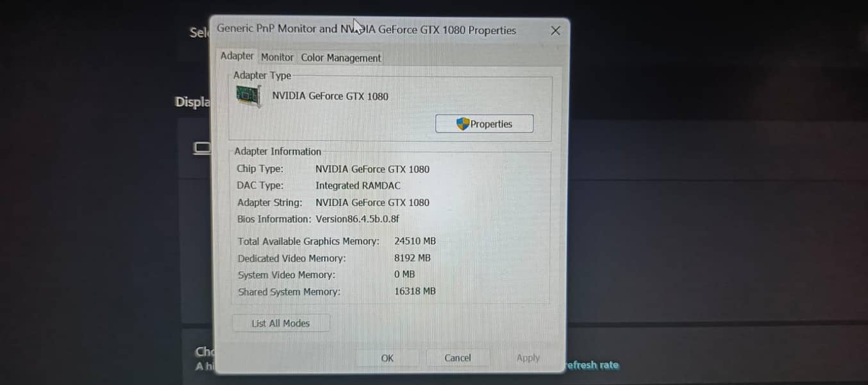Click the graphics adapter card icon
The image size is (868, 385).
248,96
